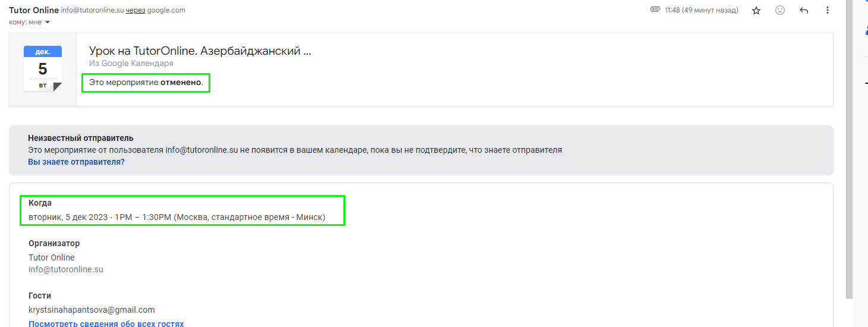Star this email from Tutor Online
868x327 pixels.
click(756, 11)
